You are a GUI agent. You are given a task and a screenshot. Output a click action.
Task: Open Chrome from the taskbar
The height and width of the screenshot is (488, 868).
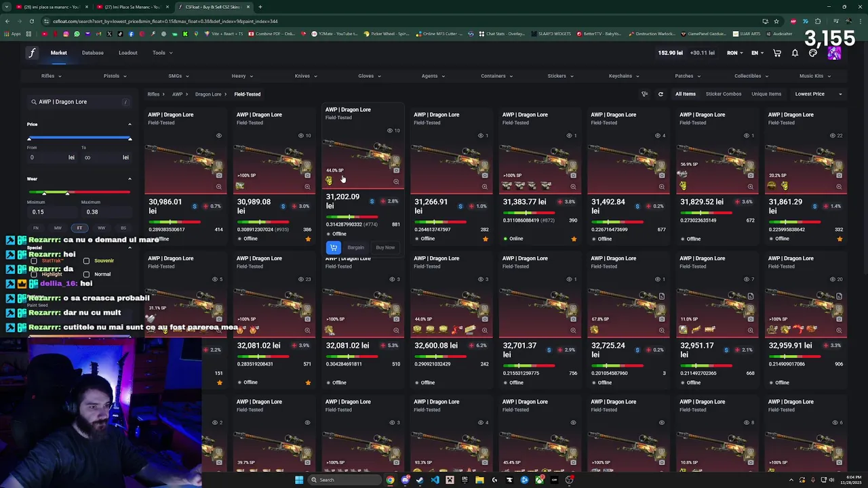point(390,480)
